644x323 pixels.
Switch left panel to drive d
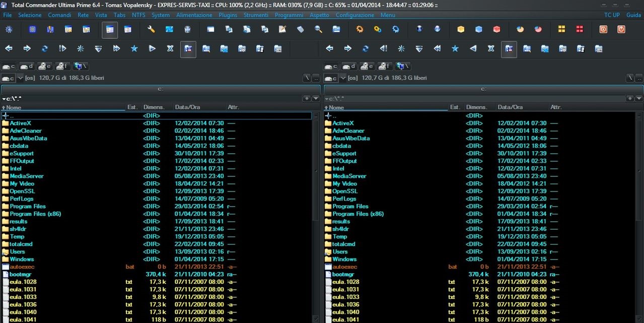[x=26, y=67]
